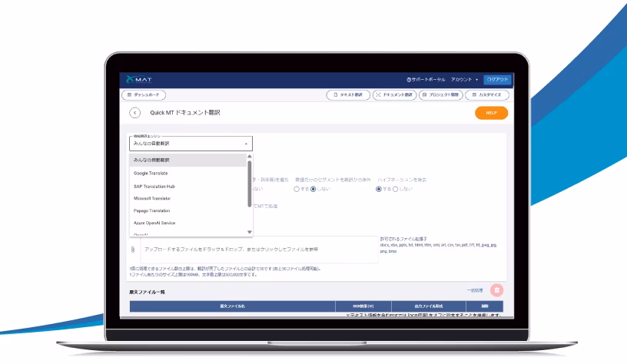Select する radio for hyphenation removal option
The height and width of the screenshot is (364, 627).
click(380, 189)
